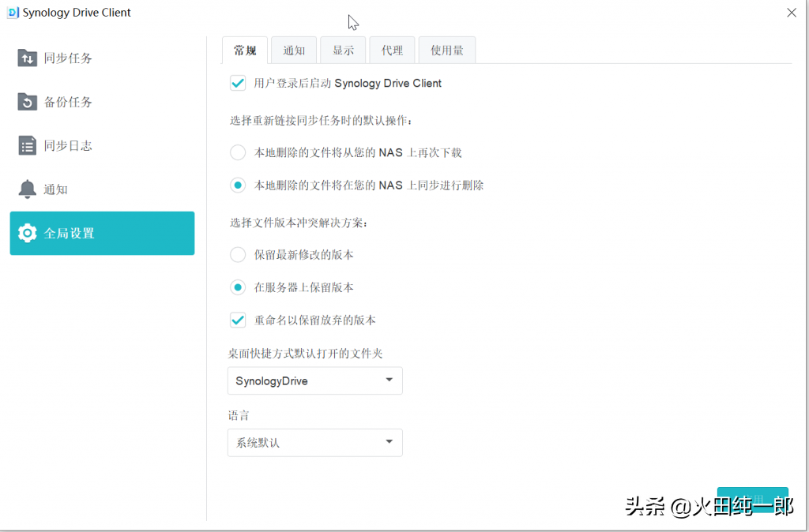Open the 系统默认 language dropdown
The width and height of the screenshot is (809, 532).
click(x=314, y=442)
